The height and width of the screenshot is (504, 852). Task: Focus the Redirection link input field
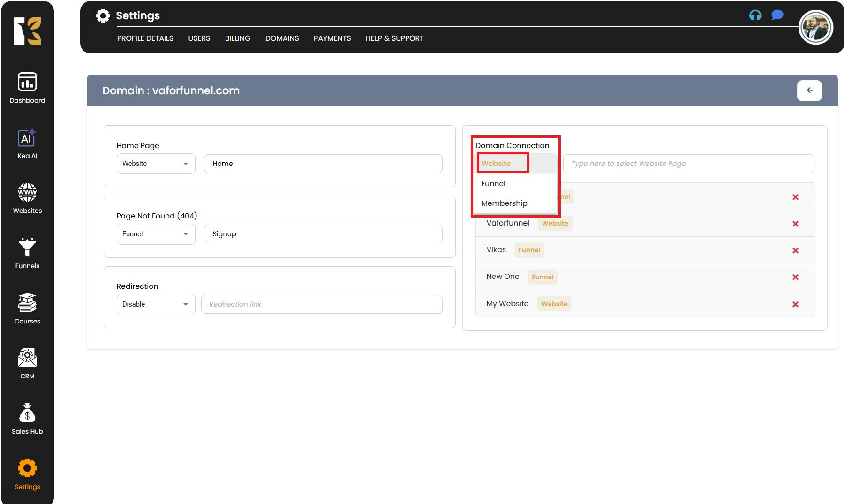[322, 304]
